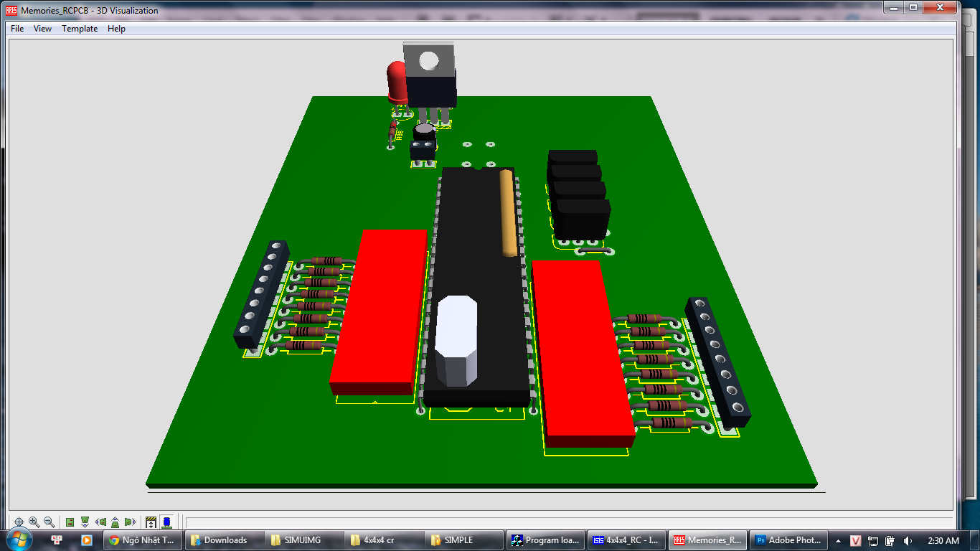Screen dimensions: 980x551
Task: Switch to Chrome Ngô Nhật T... window
Action: tap(143, 540)
